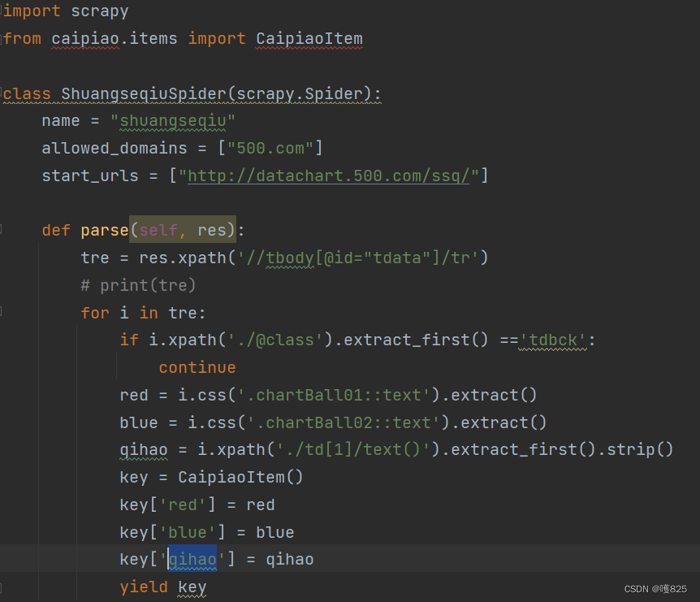700x602 pixels.
Task: Click the yield key statement
Action: [162, 587]
